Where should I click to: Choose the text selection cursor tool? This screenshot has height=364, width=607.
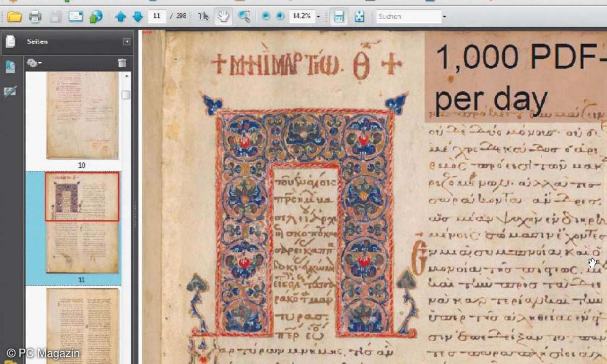tap(203, 17)
